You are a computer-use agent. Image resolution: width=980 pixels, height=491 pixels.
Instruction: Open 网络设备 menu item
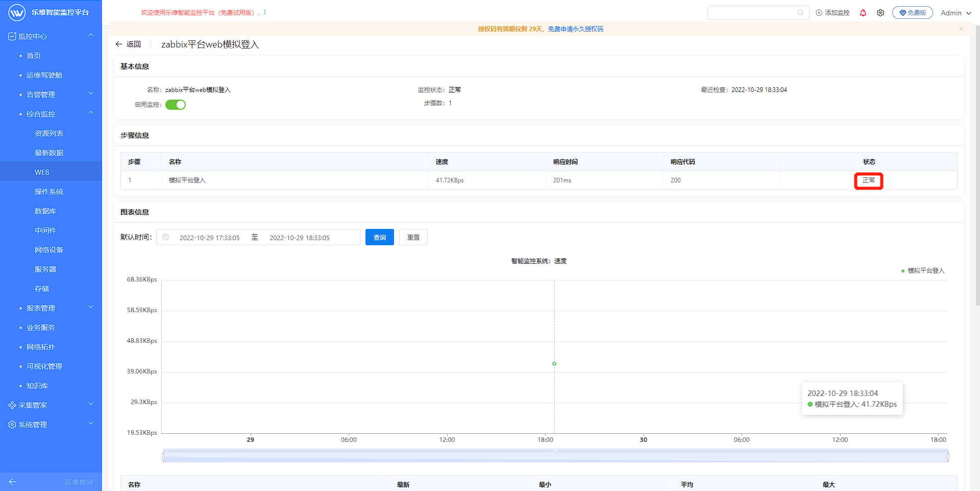tap(49, 250)
